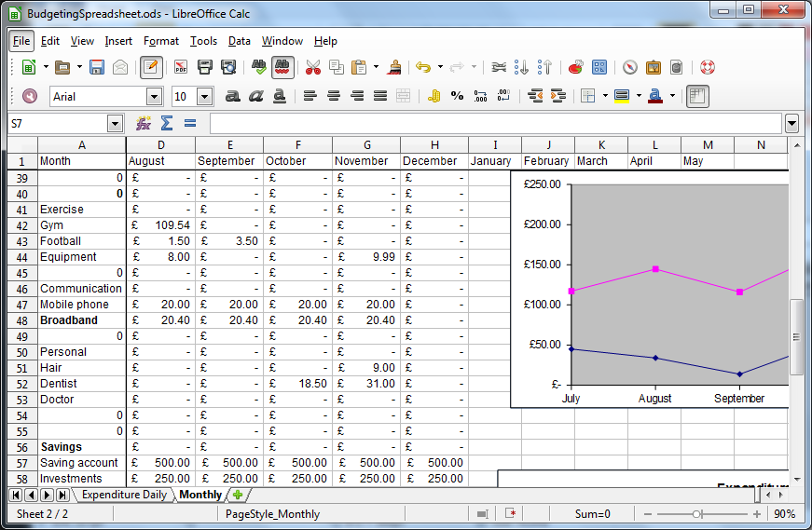Screen dimensions: 812x530
Task: Toggle Edit File mode button
Action: [x=150, y=67]
